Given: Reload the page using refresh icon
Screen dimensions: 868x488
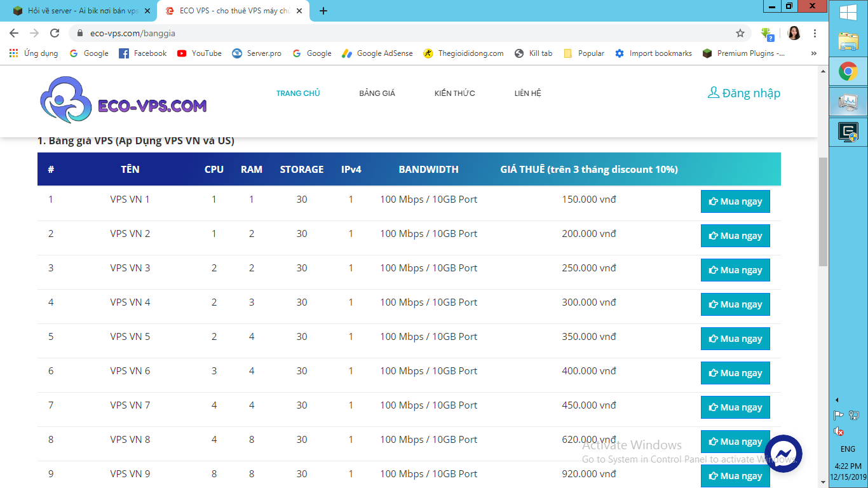Looking at the screenshot, I should click(x=55, y=33).
